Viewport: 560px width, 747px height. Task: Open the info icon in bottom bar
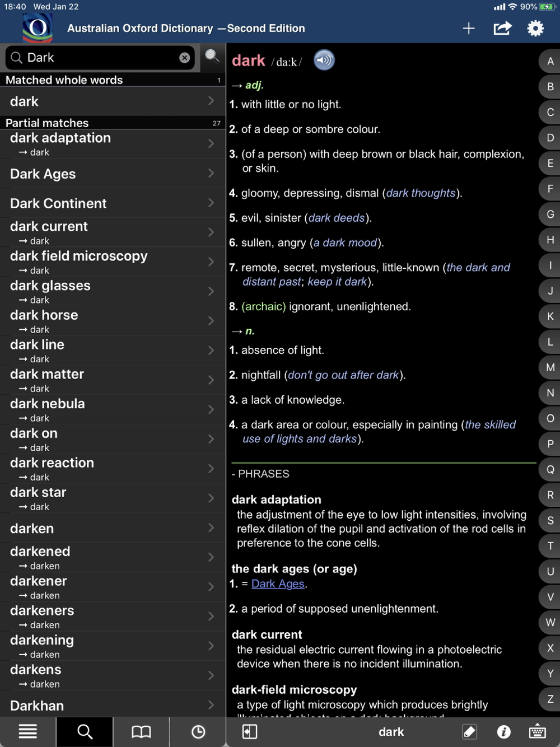(x=503, y=731)
